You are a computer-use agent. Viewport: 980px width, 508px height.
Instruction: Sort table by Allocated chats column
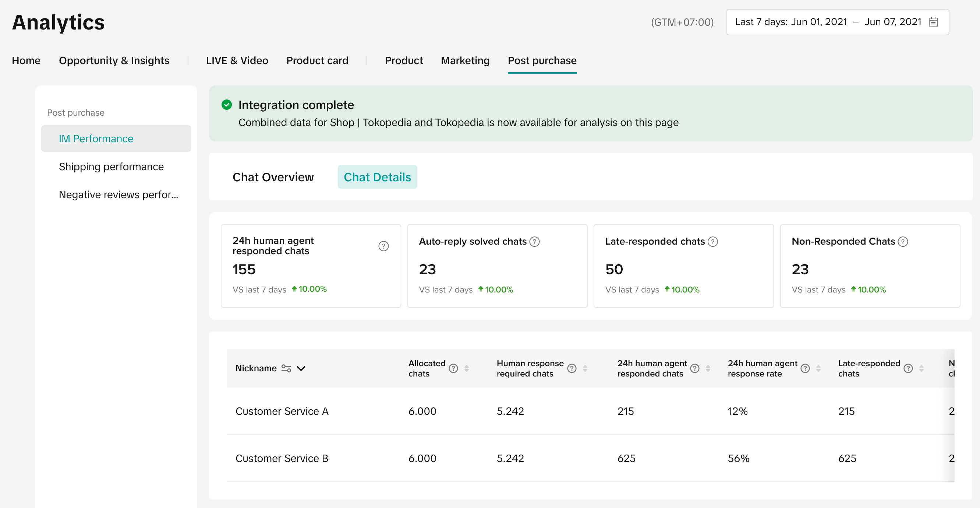click(466, 368)
